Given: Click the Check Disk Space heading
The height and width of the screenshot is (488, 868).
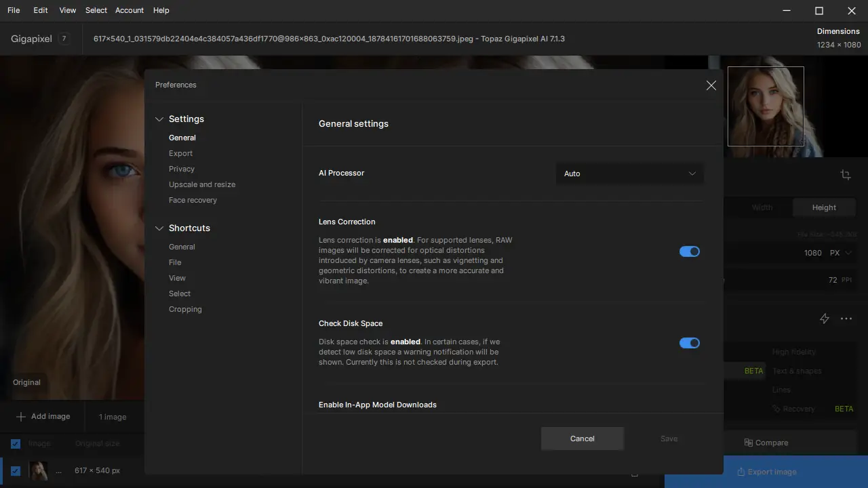Looking at the screenshot, I should pos(351,323).
